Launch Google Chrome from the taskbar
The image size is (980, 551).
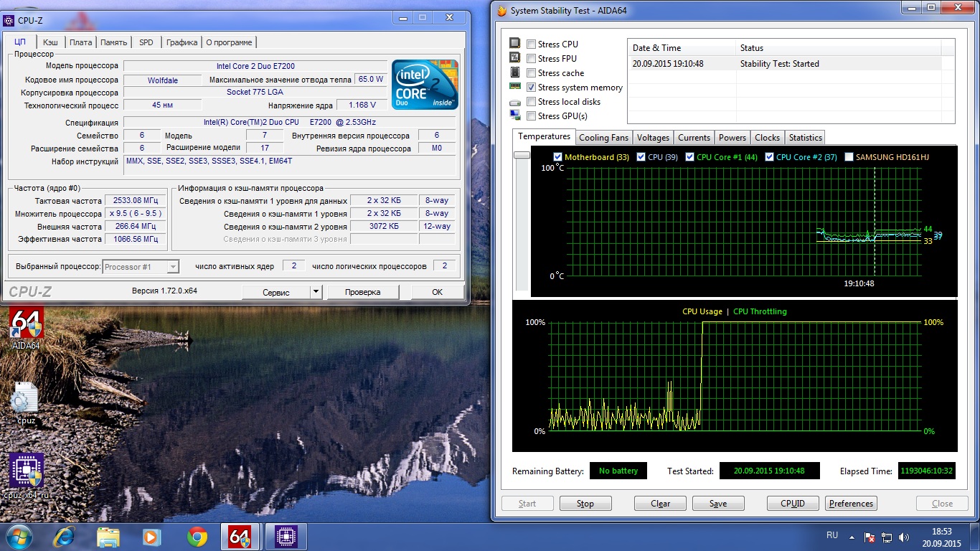pyautogui.click(x=197, y=537)
